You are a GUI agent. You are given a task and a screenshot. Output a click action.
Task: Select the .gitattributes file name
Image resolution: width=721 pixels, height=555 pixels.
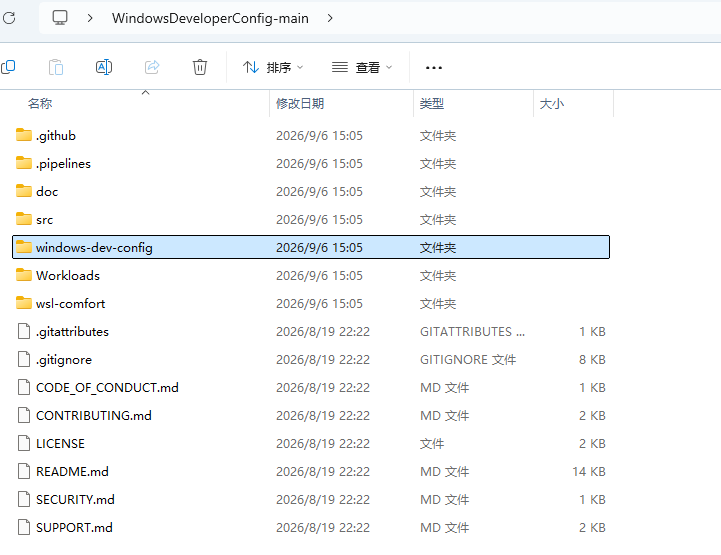point(72,332)
